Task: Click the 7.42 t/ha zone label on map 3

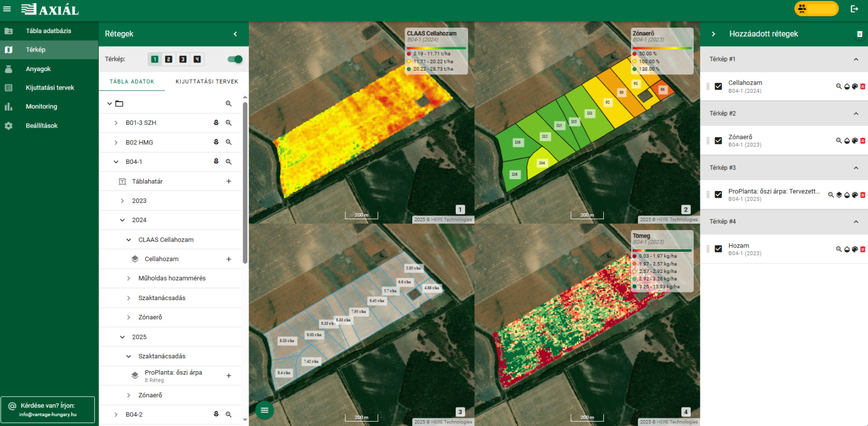Action: coord(311,361)
